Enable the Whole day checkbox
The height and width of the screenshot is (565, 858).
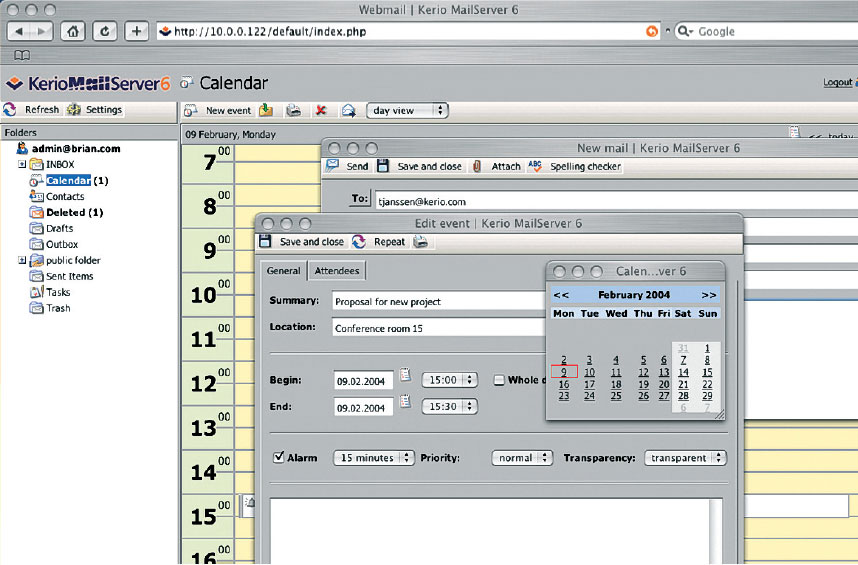tap(498, 380)
